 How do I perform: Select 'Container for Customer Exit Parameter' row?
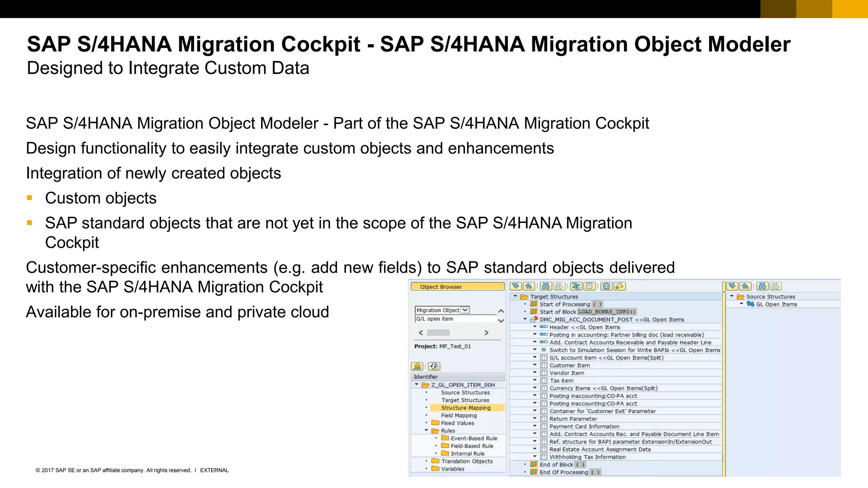tap(616, 411)
